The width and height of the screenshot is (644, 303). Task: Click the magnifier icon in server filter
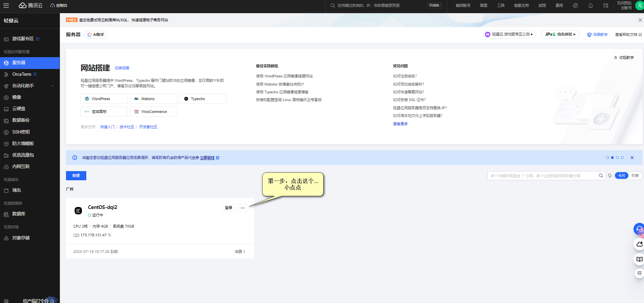pyautogui.click(x=601, y=176)
